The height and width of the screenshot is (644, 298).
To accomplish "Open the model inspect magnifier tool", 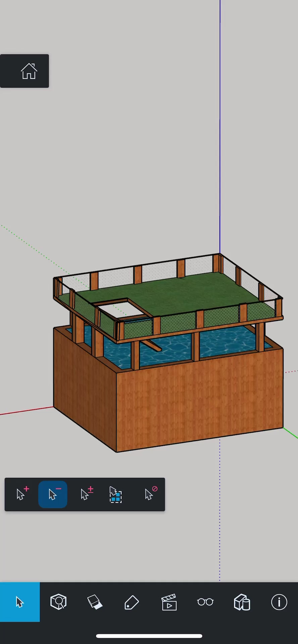I will pyautogui.click(x=58, y=602).
